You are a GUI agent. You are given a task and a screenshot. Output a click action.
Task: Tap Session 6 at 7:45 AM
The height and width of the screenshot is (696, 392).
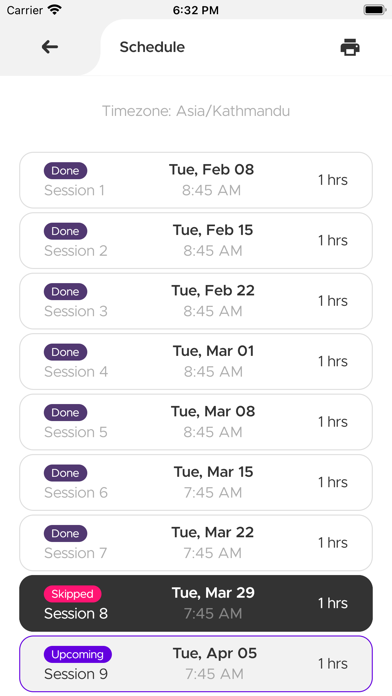tap(196, 482)
